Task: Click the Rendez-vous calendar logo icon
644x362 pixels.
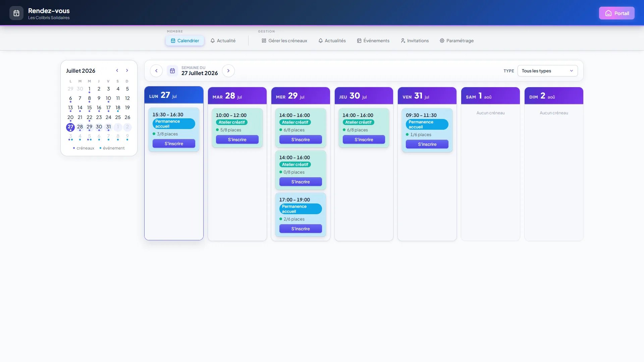Action: tap(16, 13)
